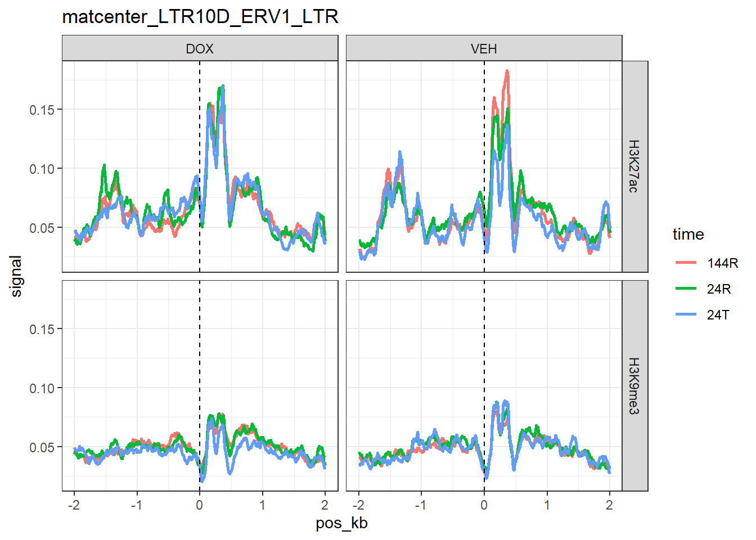Image resolution: width=756 pixels, height=540 pixels.
Task: Click the green 24R legend line
Action: point(686,289)
